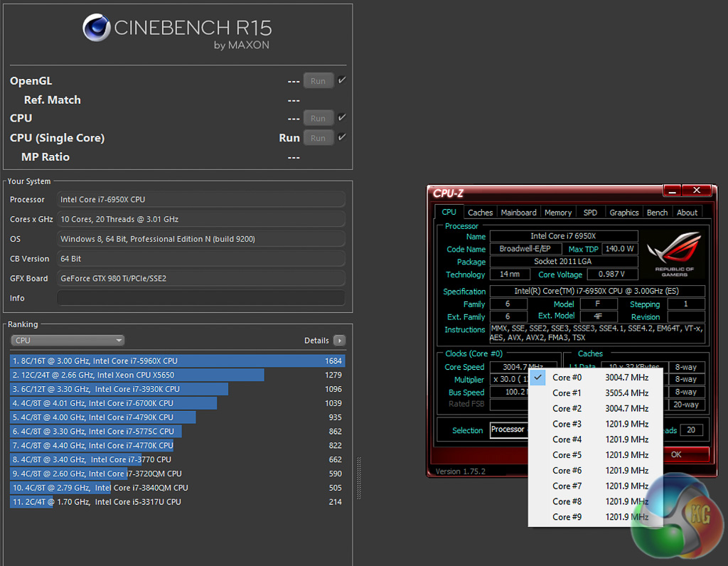Open the CPU ranking type dropdown
The image size is (728, 566).
68,341
